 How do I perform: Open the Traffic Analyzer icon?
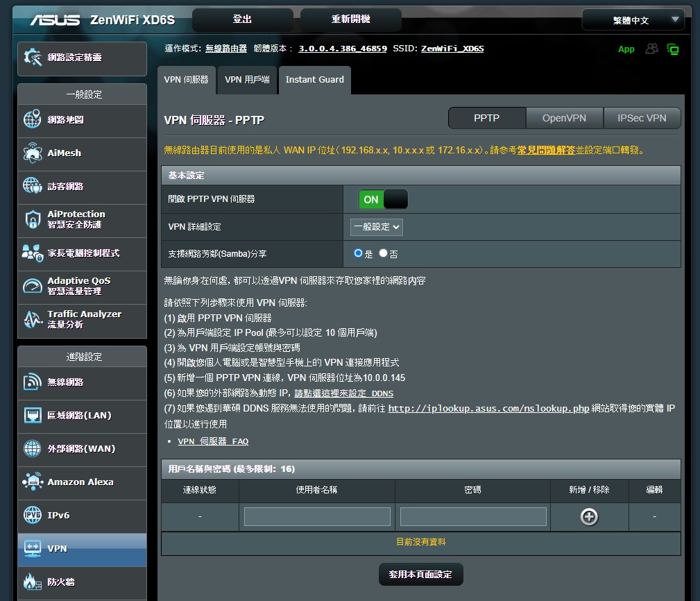pos(33,319)
